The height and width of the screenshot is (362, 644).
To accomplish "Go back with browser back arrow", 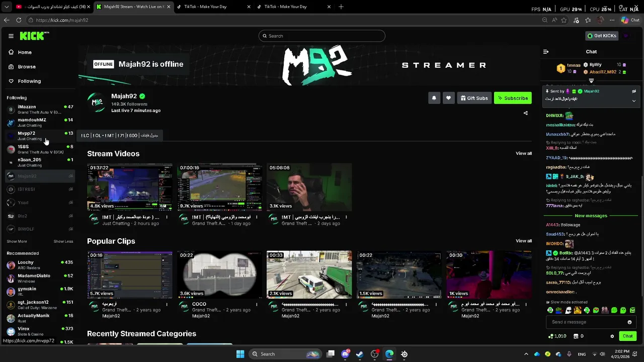I will [x=7, y=20].
